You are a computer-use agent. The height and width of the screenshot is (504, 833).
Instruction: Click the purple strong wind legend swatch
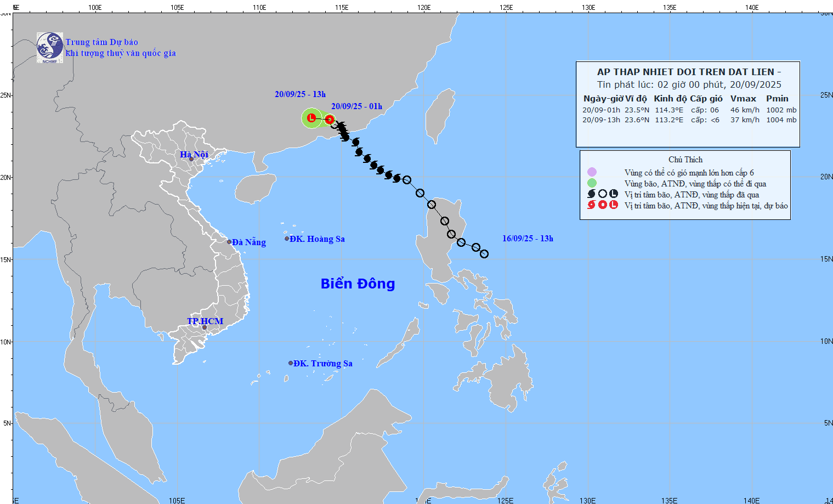click(x=592, y=172)
